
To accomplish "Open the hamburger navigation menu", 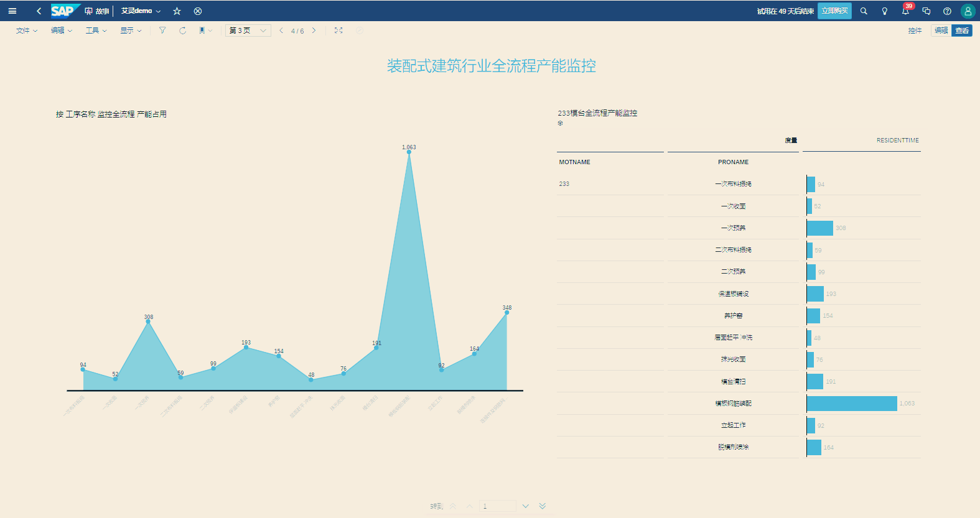I will [12, 11].
